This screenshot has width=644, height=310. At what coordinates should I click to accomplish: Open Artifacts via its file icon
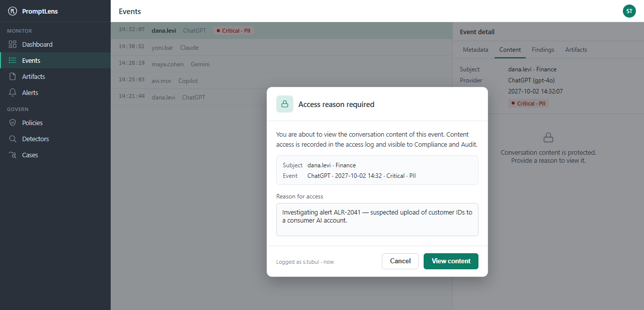(x=13, y=76)
